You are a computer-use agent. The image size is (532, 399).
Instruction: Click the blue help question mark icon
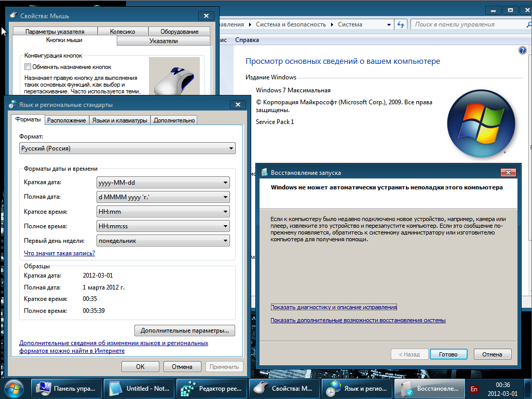tap(523, 50)
